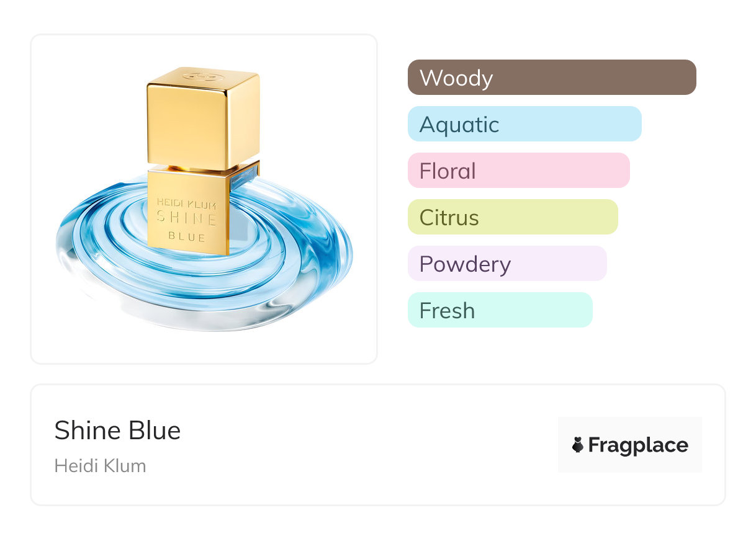Select the brown Woody accord bar
The height and width of the screenshot is (536, 756).
click(x=551, y=78)
